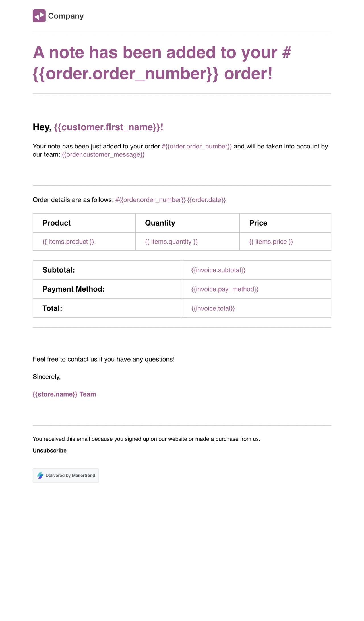
Task: Click the Payment Method label cell
Action: click(x=74, y=289)
